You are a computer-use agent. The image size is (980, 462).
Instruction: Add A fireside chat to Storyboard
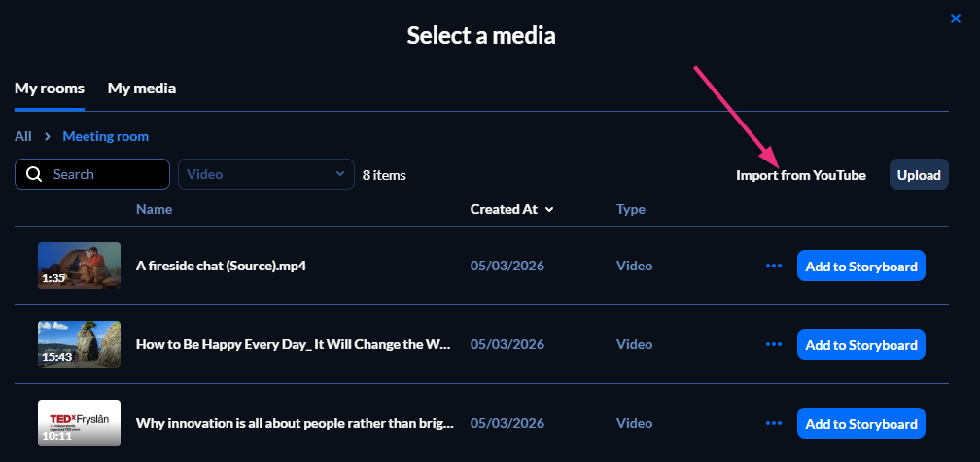pyautogui.click(x=860, y=266)
